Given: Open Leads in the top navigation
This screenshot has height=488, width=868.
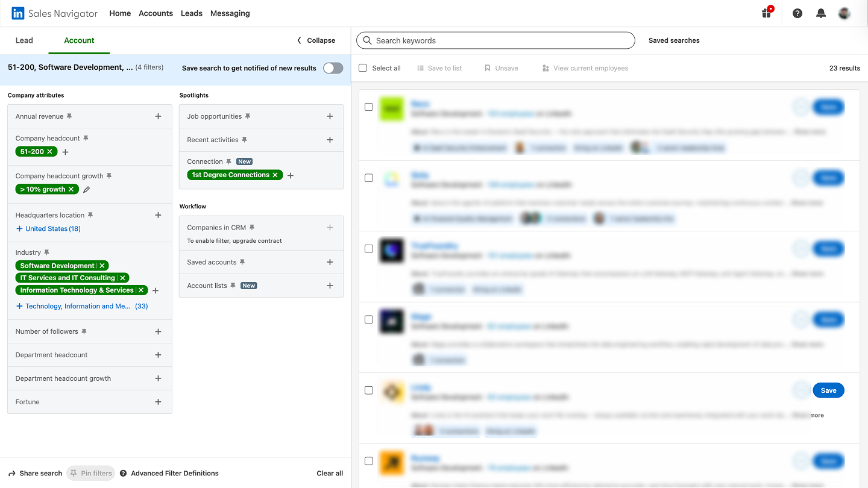Looking at the screenshot, I should point(191,13).
